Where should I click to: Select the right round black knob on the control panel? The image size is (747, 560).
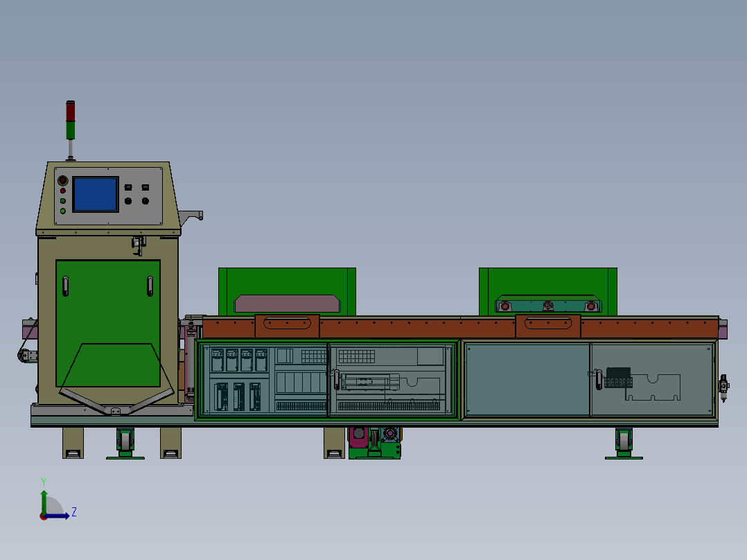coord(146,201)
